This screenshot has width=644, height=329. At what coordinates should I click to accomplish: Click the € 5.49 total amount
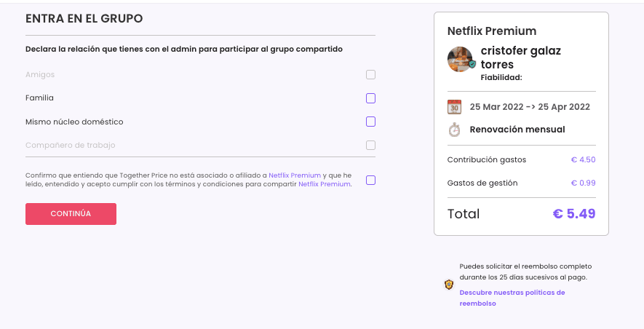[574, 213]
